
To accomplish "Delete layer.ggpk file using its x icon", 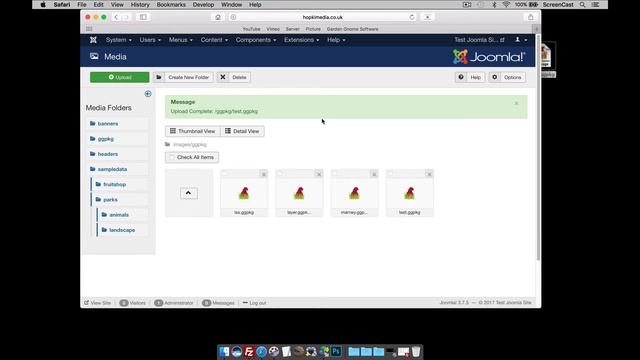I will tap(319, 174).
